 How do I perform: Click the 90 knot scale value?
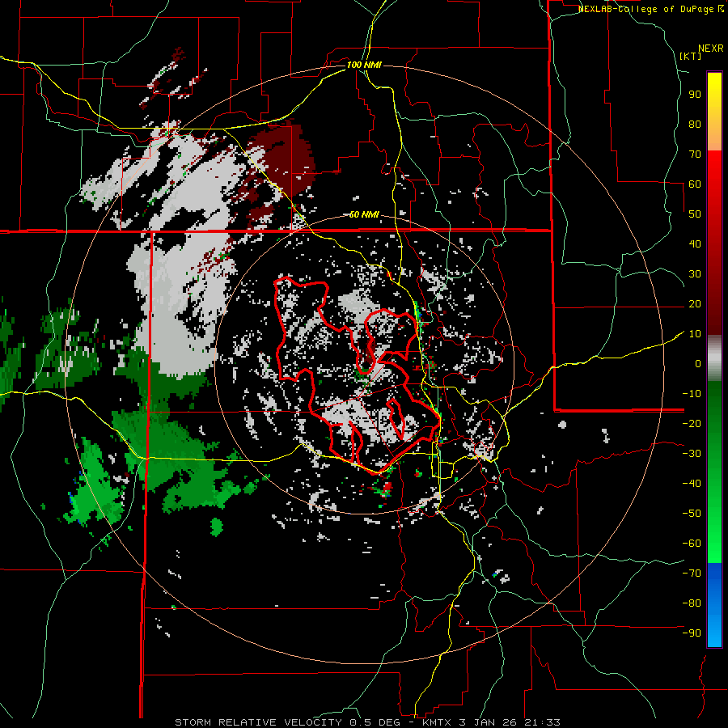click(x=695, y=95)
